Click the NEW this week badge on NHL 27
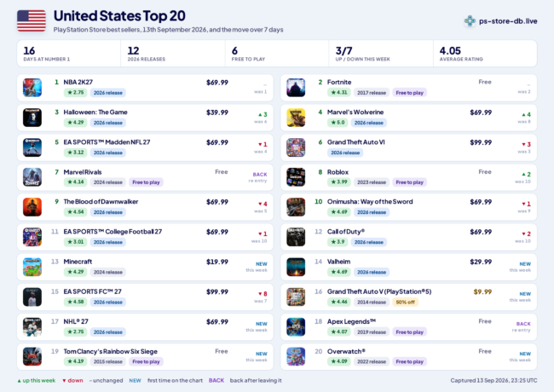The height and width of the screenshot is (392, 554). 261,324
